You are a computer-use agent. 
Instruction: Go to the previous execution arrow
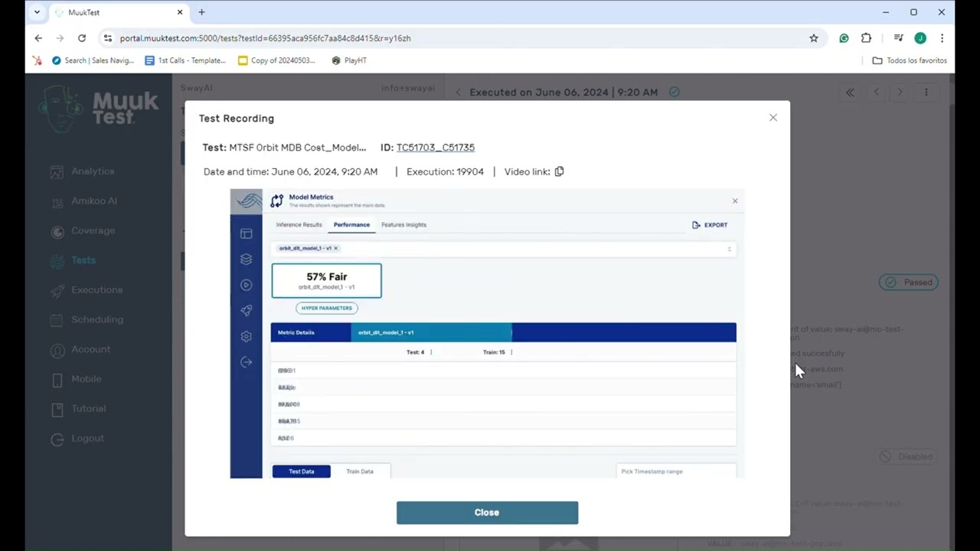[877, 93]
